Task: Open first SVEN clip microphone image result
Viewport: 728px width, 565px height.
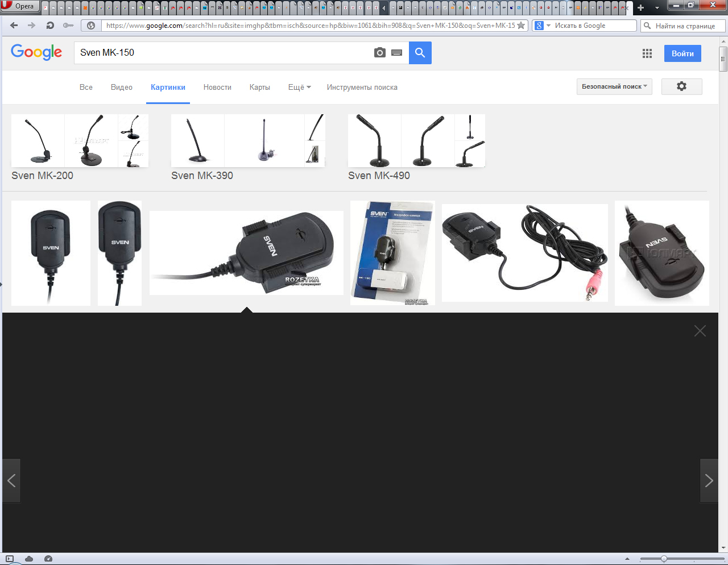Action: click(x=51, y=253)
